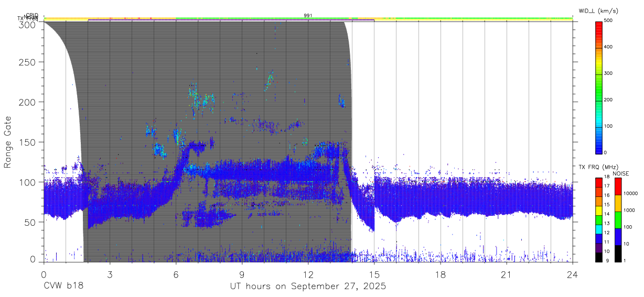Pick the red 17–18 MHz frequency swatch
644x297 pixels.
(599, 182)
